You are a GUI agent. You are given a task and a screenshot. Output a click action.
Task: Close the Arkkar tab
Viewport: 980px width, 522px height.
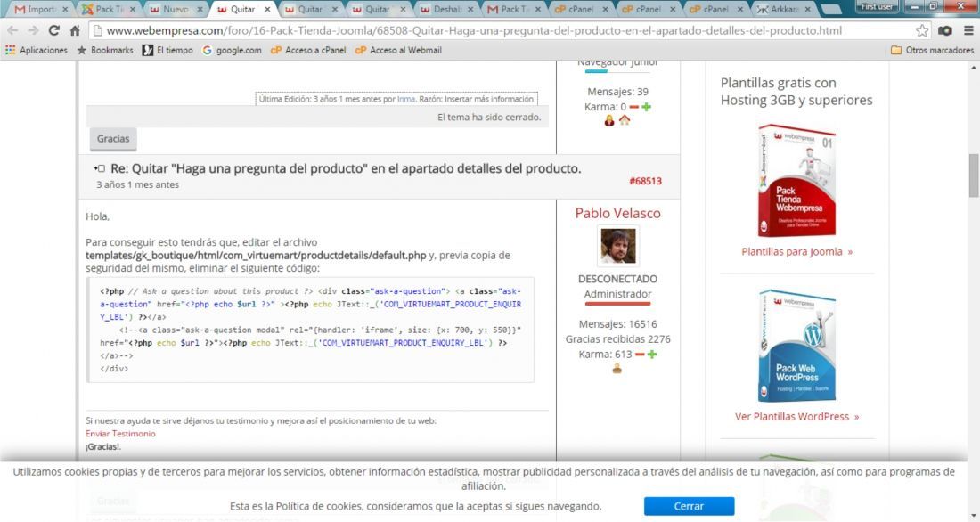pyautogui.click(x=807, y=10)
